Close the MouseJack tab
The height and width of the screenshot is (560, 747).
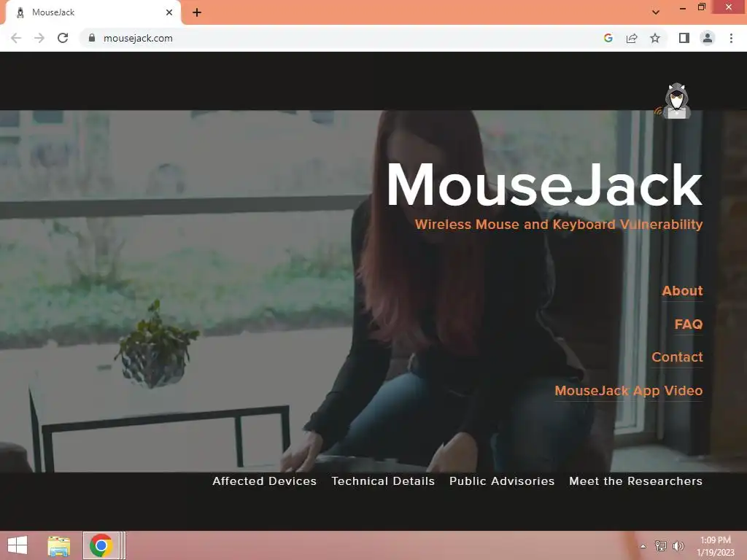169,12
